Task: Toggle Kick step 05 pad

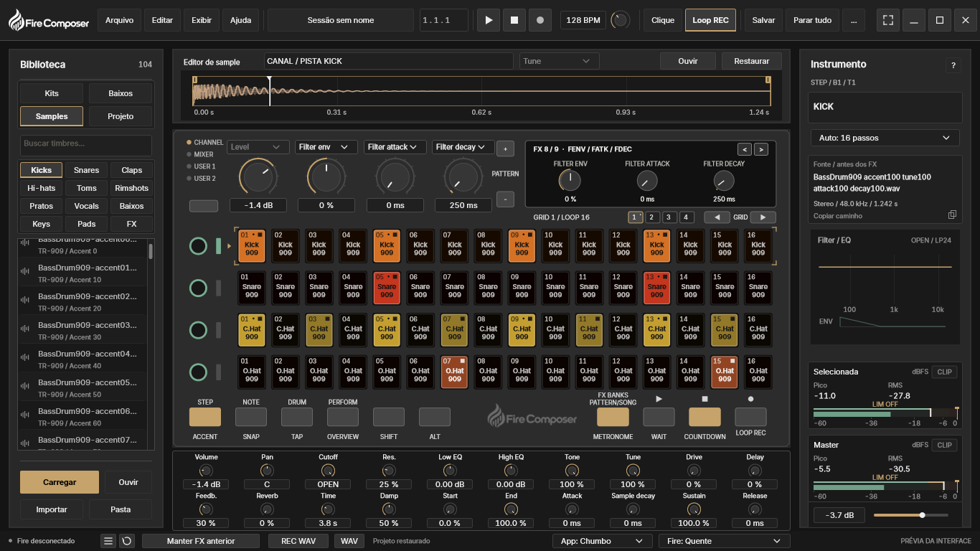Action: point(387,246)
